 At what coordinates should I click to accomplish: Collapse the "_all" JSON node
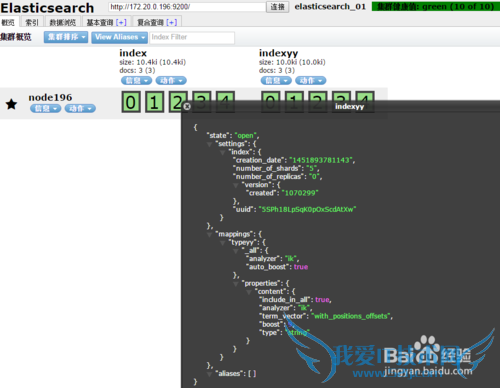point(236,251)
